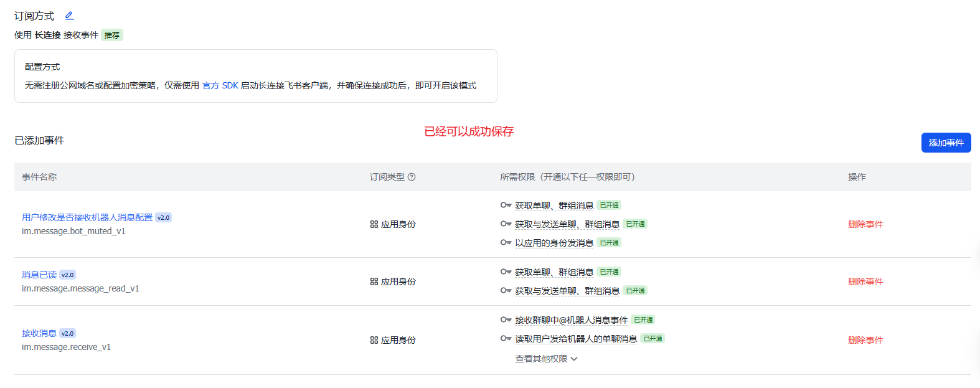The width and height of the screenshot is (980, 388).
Task: Open the 接收消息 event link
Action: point(39,333)
